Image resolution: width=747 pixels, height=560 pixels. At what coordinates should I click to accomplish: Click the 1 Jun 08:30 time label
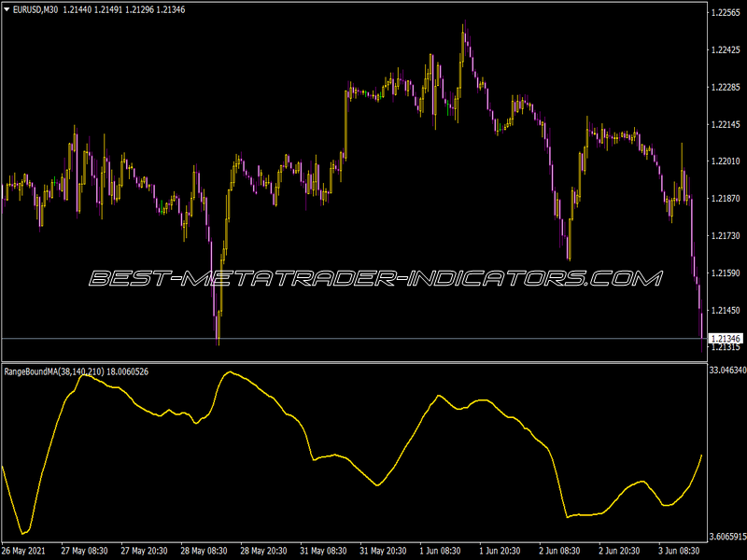click(440, 551)
